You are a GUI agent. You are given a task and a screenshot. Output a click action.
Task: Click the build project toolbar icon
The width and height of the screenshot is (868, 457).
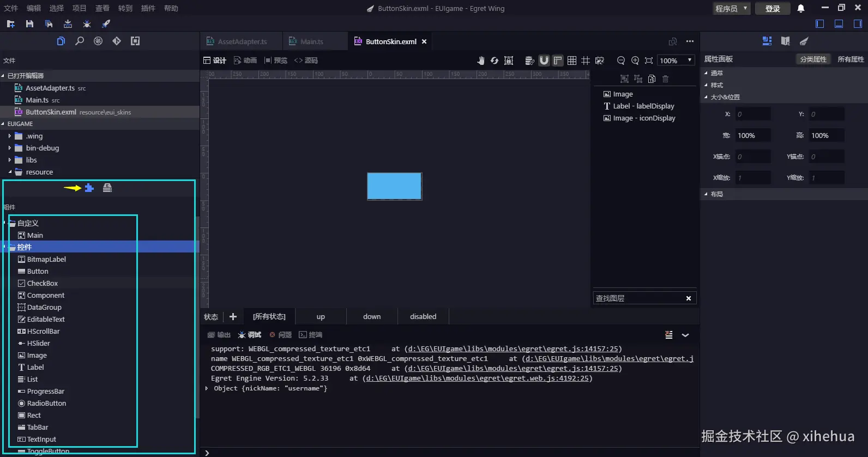point(68,24)
